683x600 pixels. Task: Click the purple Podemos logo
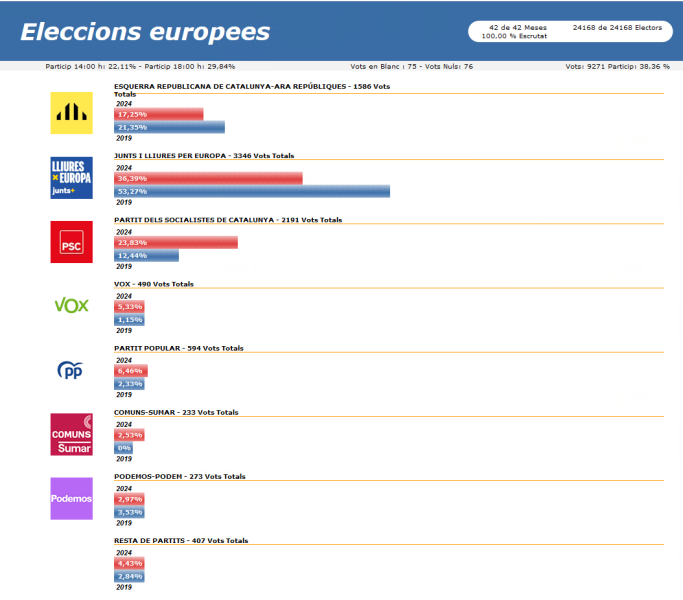point(71,498)
